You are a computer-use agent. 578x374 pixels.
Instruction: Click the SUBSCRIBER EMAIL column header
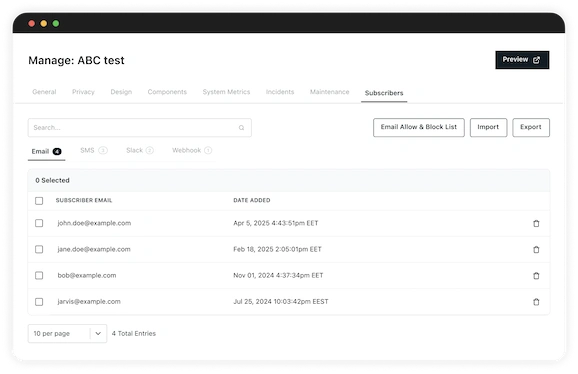(84, 200)
